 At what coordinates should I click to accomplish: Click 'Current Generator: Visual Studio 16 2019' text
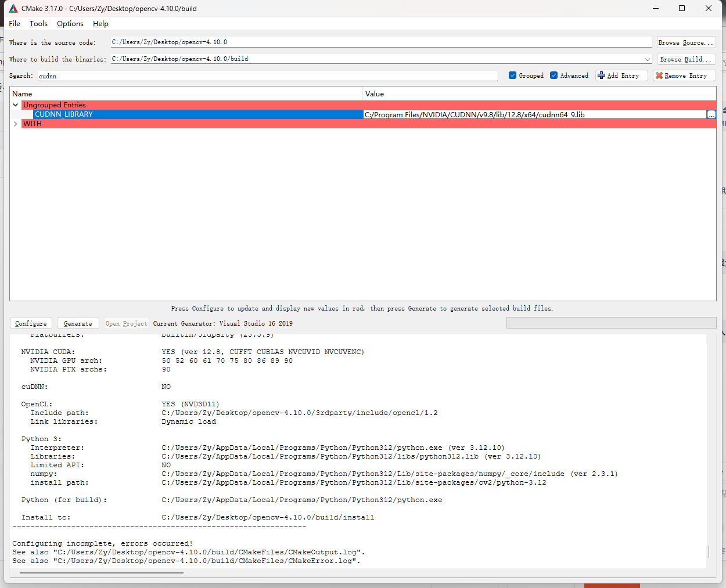pos(223,323)
